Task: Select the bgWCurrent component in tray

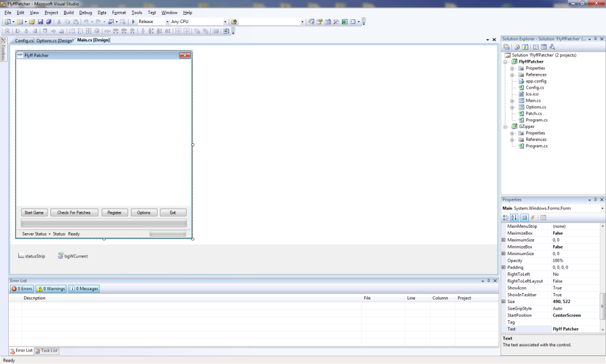Action: pyautogui.click(x=72, y=256)
